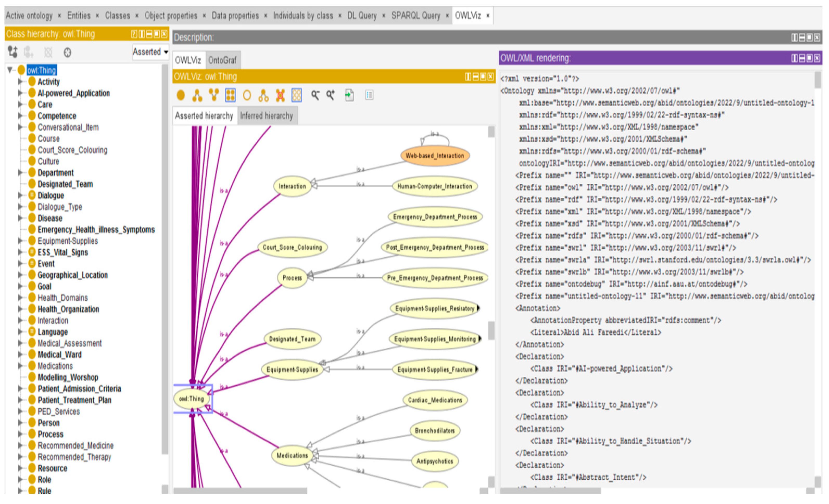Image resolution: width=829 pixels, height=504 pixels.
Task: Click the Hide class hollow circle icon
Action: point(247,95)
